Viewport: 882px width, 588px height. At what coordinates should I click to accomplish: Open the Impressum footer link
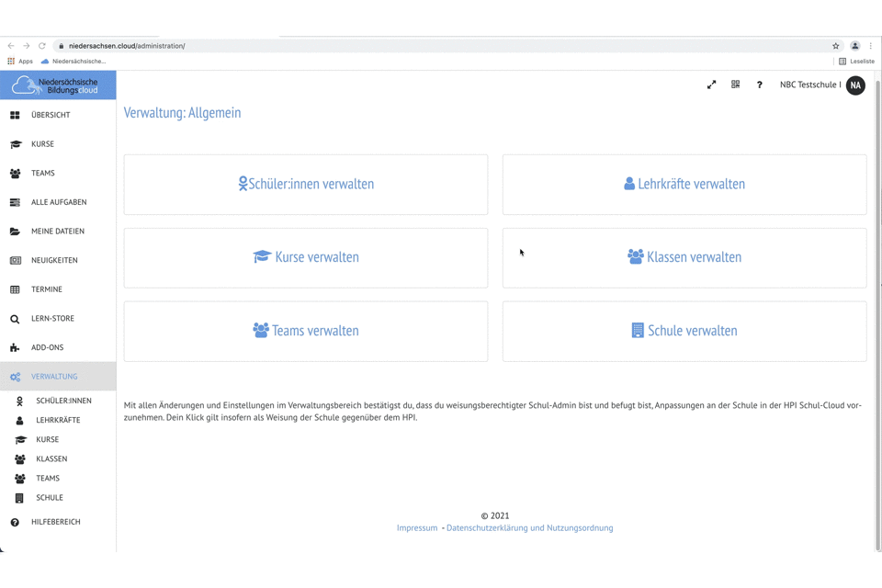(417, 528)
